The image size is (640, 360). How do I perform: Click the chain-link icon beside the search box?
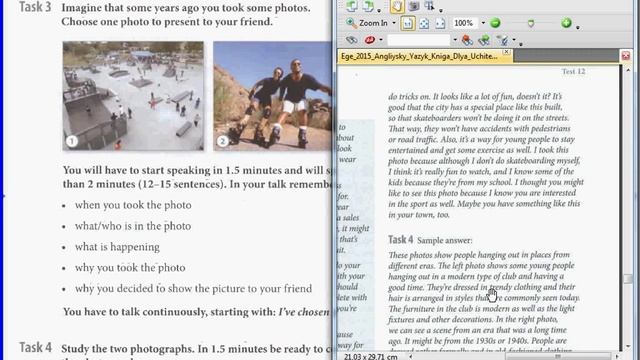click(351, 40)
